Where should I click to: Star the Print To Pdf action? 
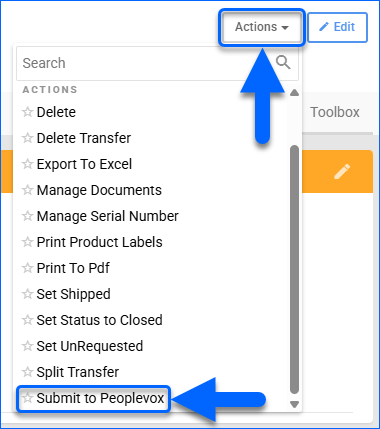27,268
